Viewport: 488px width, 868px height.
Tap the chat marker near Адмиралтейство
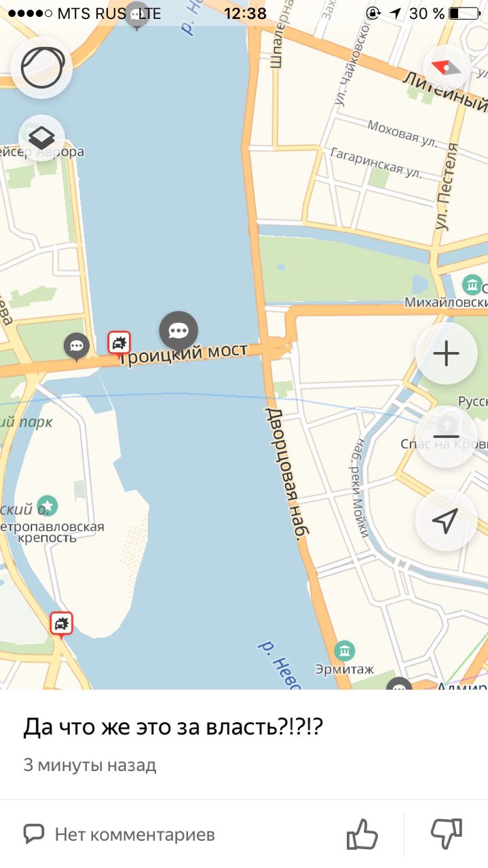[399, 684]
